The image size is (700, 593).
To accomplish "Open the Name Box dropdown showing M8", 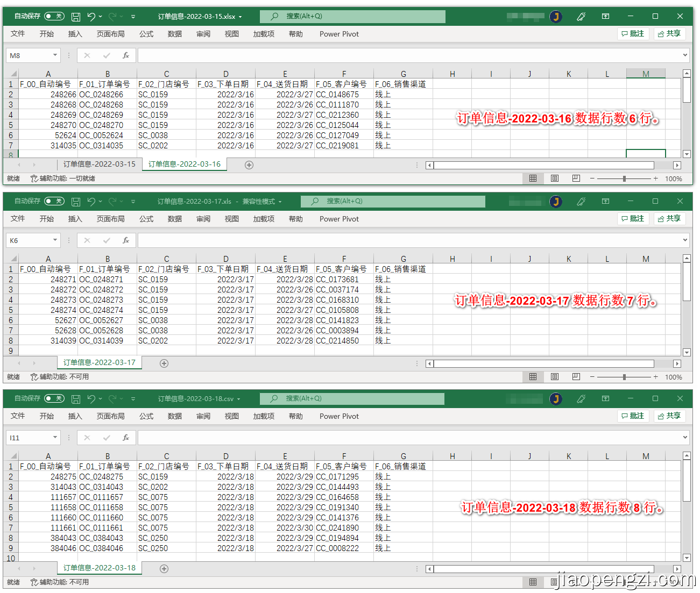I will click(55, 55).
